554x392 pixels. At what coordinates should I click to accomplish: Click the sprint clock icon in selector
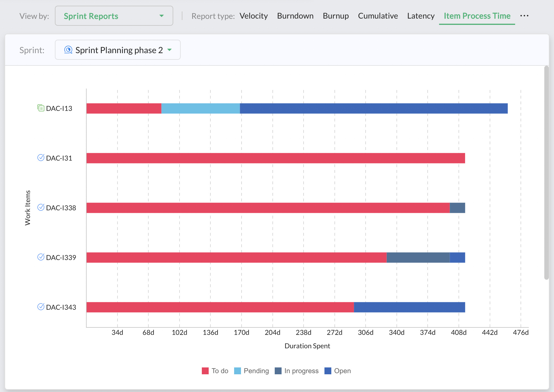click(x=68, y=50)
